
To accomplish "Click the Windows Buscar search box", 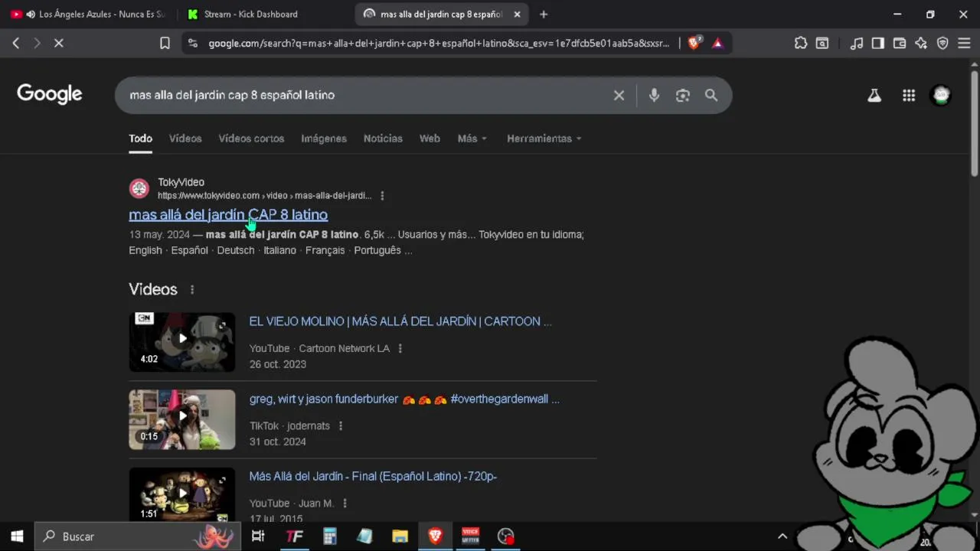I will [x=138, y=536].
